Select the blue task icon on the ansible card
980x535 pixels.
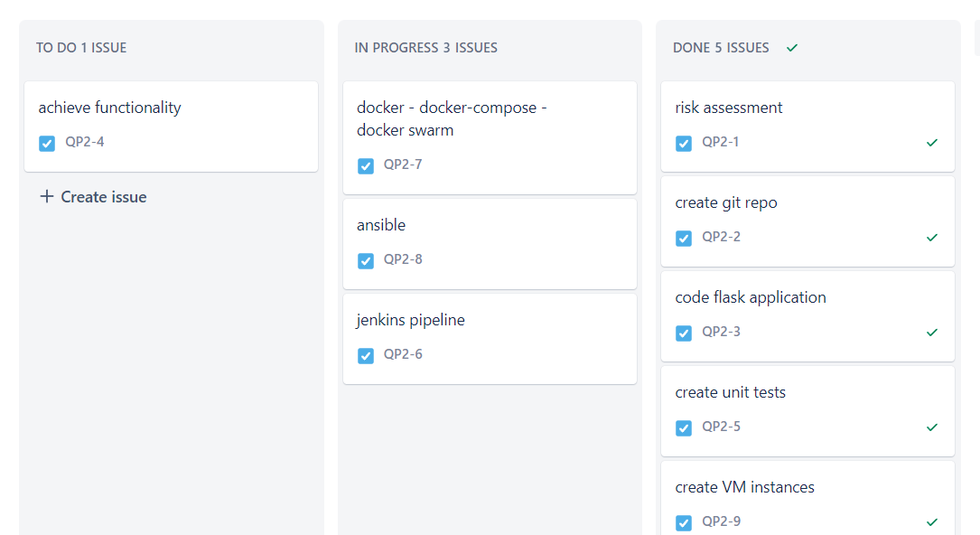365,260
